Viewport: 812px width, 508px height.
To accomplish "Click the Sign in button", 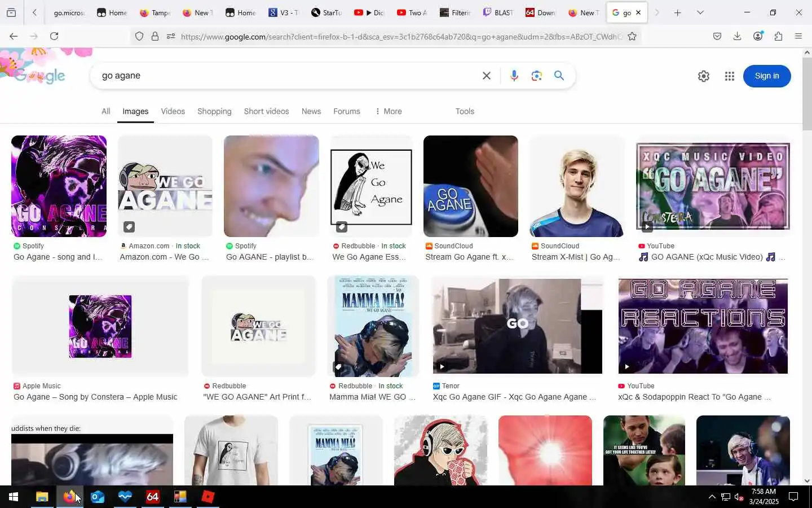I will click(767, 76).
